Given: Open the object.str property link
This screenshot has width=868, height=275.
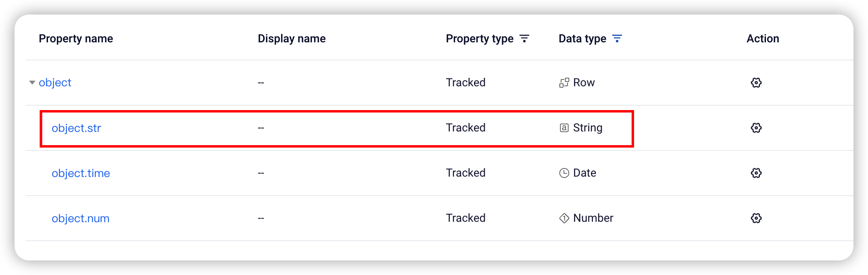Looking at the screenshot, I should coord(76,128).
